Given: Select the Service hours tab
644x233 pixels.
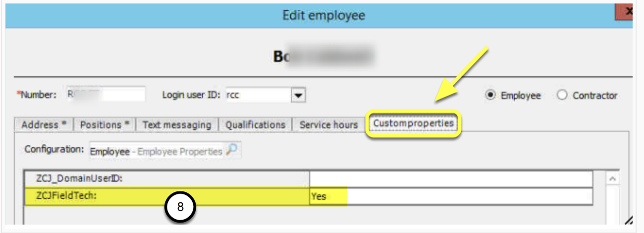Looking at the screenshot, I should (328, 125).
